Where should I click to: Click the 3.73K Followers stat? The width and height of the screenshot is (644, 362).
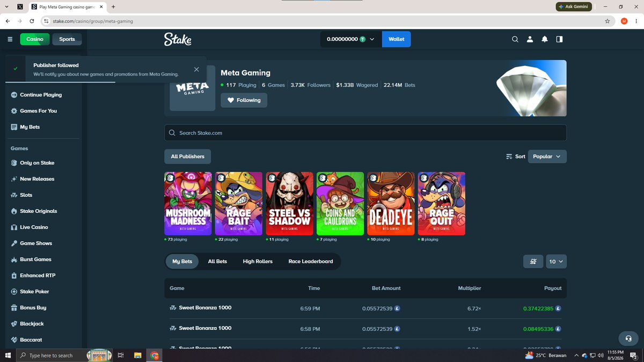pyautogui.click(x=311, y=85)
